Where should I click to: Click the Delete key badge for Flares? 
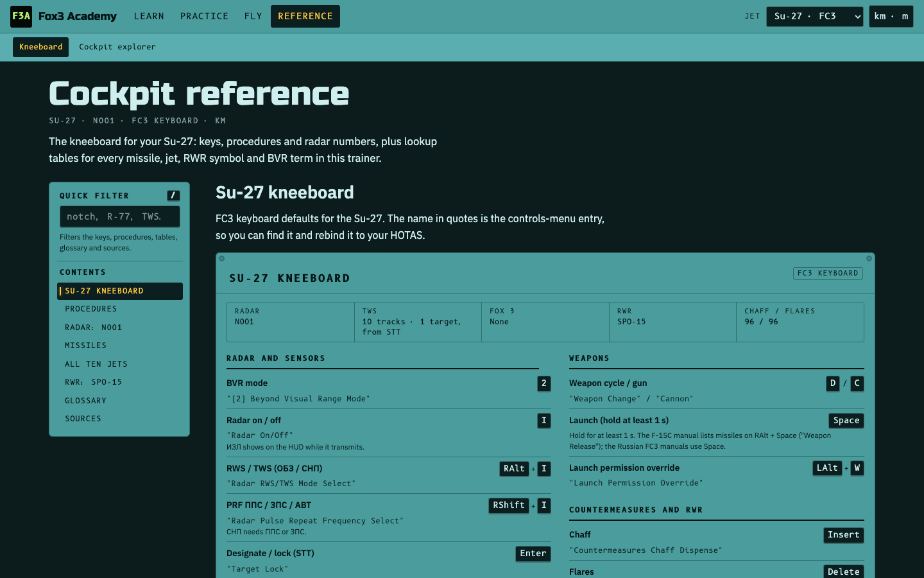844,572
